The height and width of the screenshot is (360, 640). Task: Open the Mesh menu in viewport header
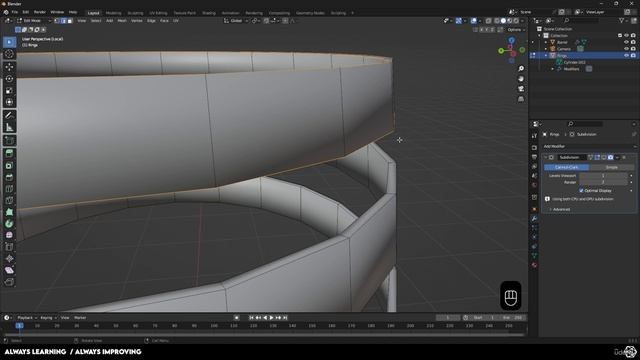[x=122, y=20]
